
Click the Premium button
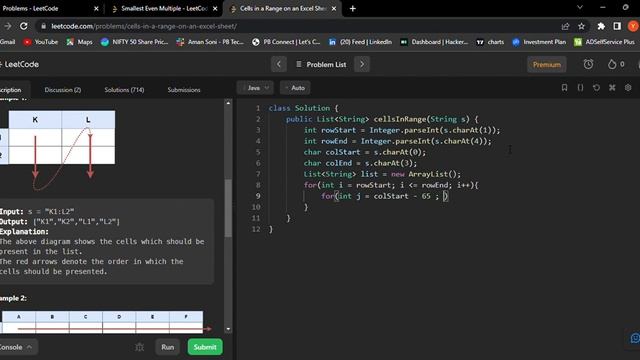(547, 64)
